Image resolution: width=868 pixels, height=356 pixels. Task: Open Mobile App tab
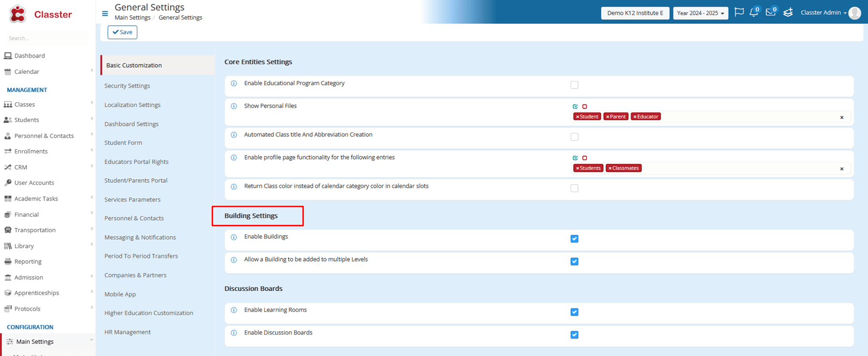(x=120, y=295)
